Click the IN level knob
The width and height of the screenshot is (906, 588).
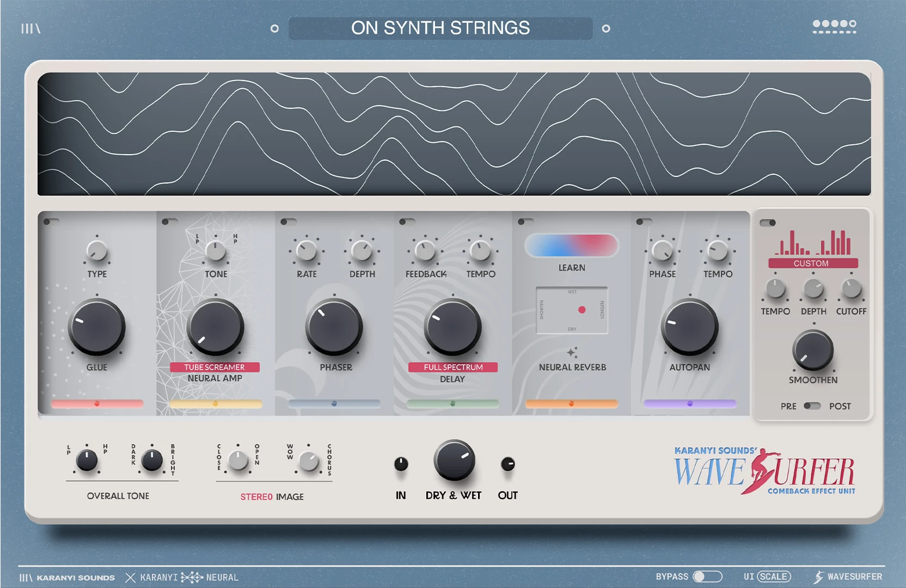click(401, 464)
